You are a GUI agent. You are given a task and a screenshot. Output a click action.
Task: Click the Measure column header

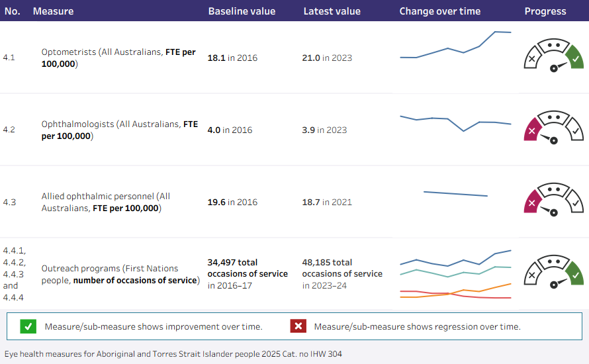(x=54, y=11)
